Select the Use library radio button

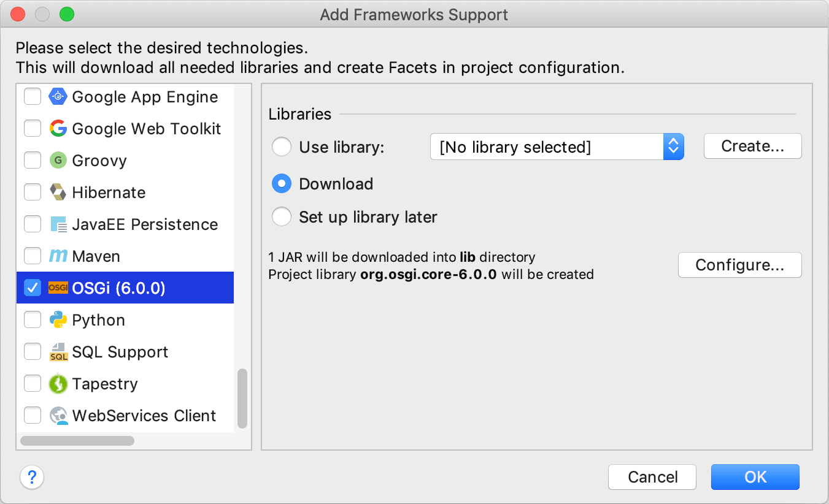(282, 147)
